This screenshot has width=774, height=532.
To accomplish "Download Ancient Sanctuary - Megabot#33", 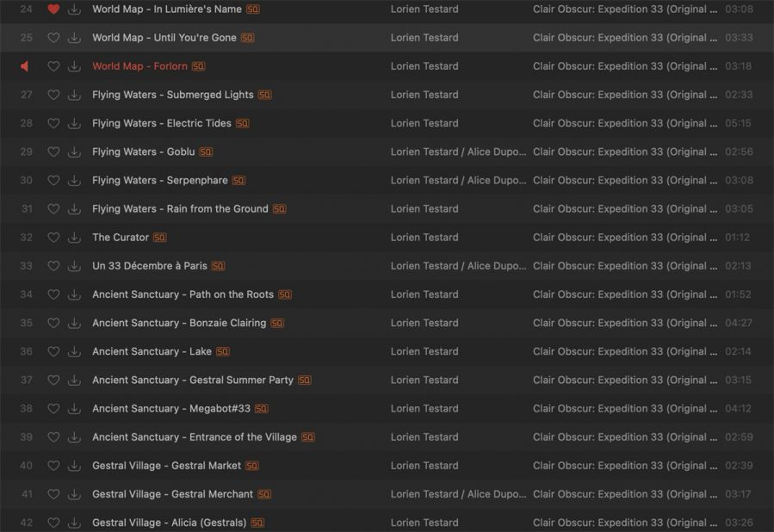I will [74, 409].
